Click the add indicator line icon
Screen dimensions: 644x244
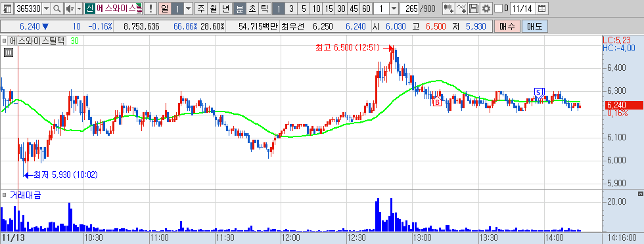pyautogui.click(x=461, y=9)
